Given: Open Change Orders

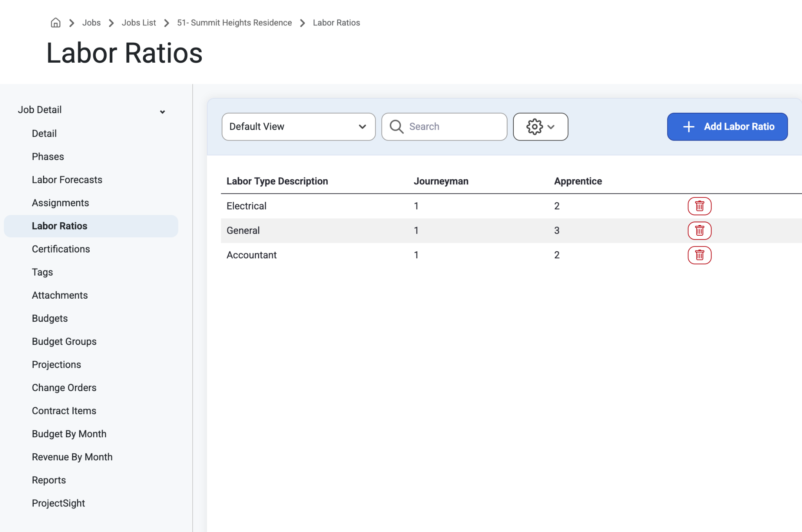Looking at the screenshot, I should 64,388.
